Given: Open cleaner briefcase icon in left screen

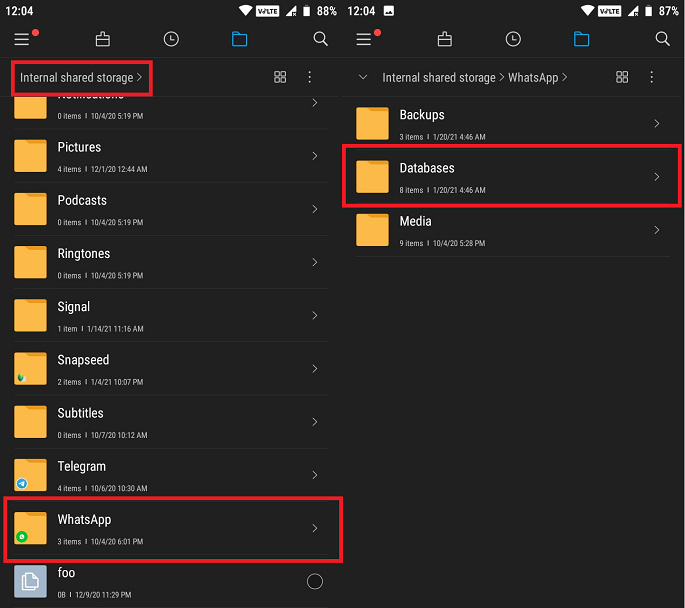Looking at the screenshot, I should 103,39.
